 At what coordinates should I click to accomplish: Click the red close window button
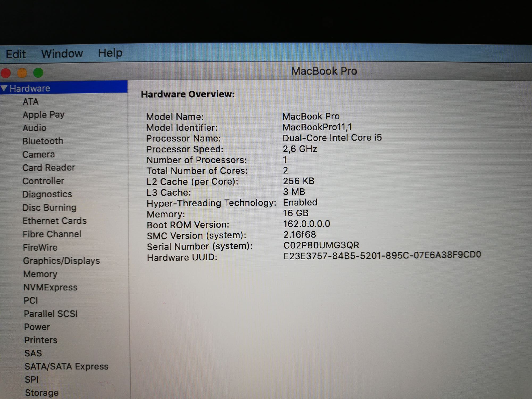pyautogui.click(x=6, y=73)
